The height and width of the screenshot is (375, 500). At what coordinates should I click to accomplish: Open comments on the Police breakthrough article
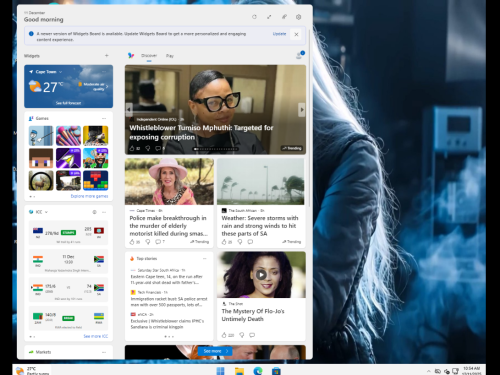point(158,242)
